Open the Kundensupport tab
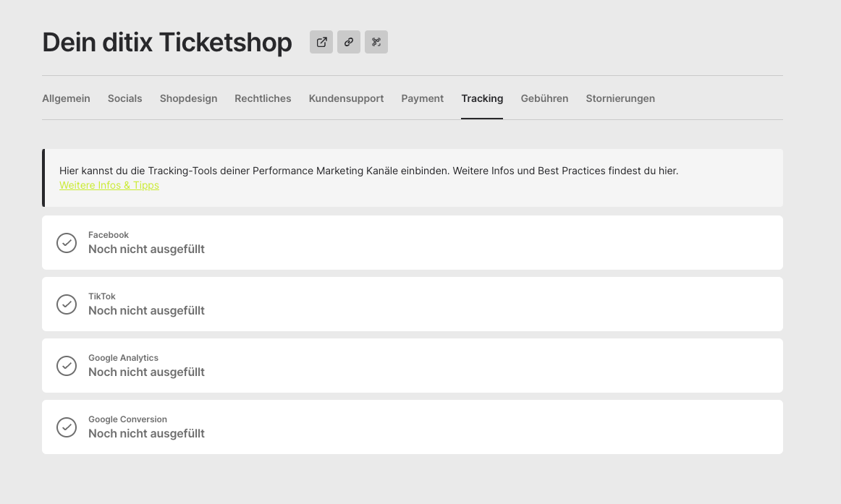Image resolution: width=841 pixels, height=504 pixels. (x=346, y=98)
